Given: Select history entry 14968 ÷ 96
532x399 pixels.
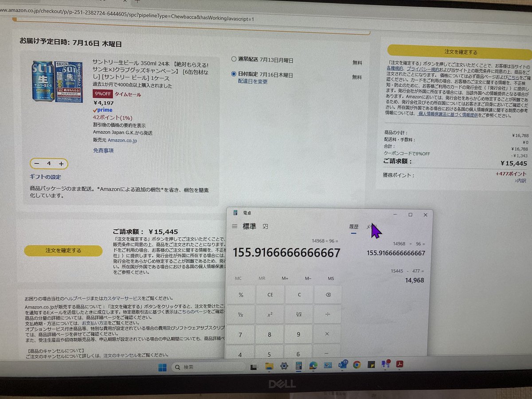Looking at the screenshot, I should [x=396, y=249].
